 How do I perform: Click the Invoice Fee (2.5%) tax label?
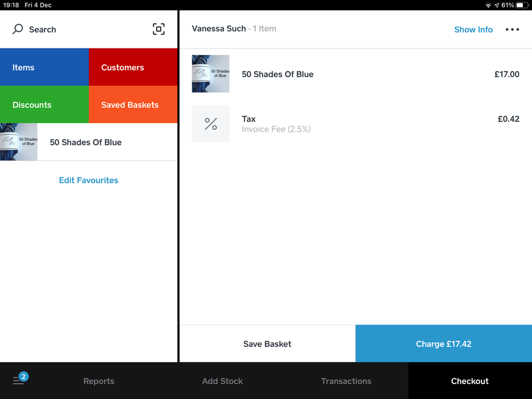(276, 129)
